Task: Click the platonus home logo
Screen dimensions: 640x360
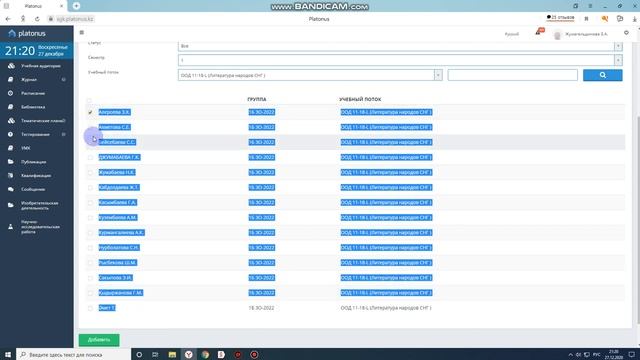Action: point(27,33)
